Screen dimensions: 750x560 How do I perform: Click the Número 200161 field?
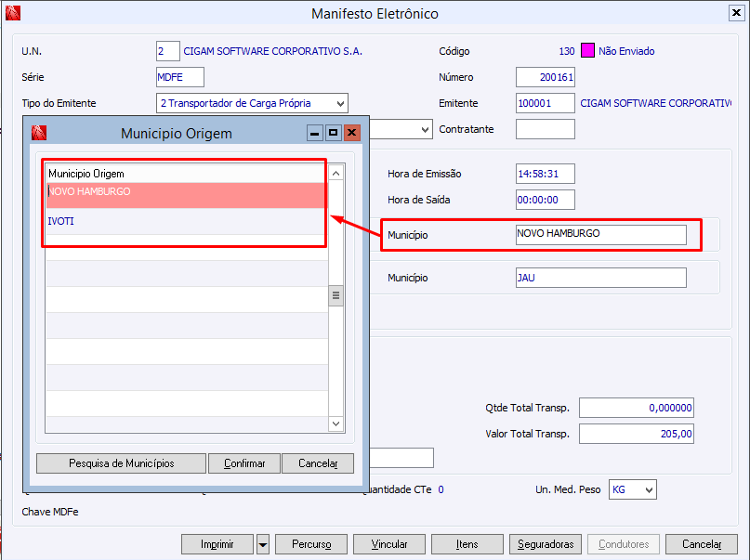546,77
